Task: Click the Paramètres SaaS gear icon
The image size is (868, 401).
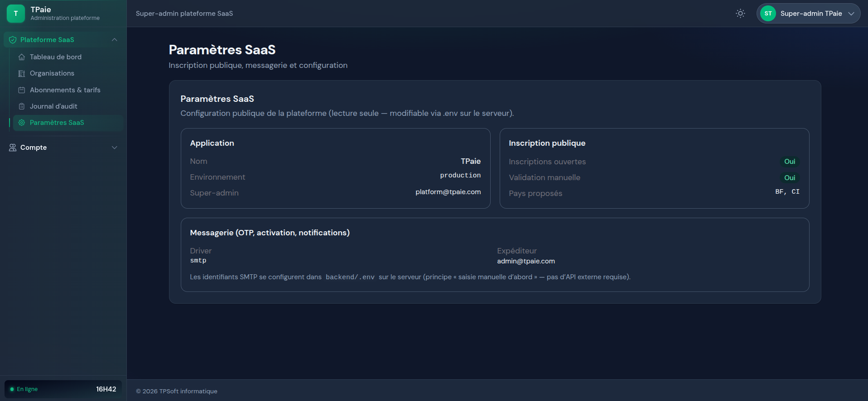Action: 21,123
